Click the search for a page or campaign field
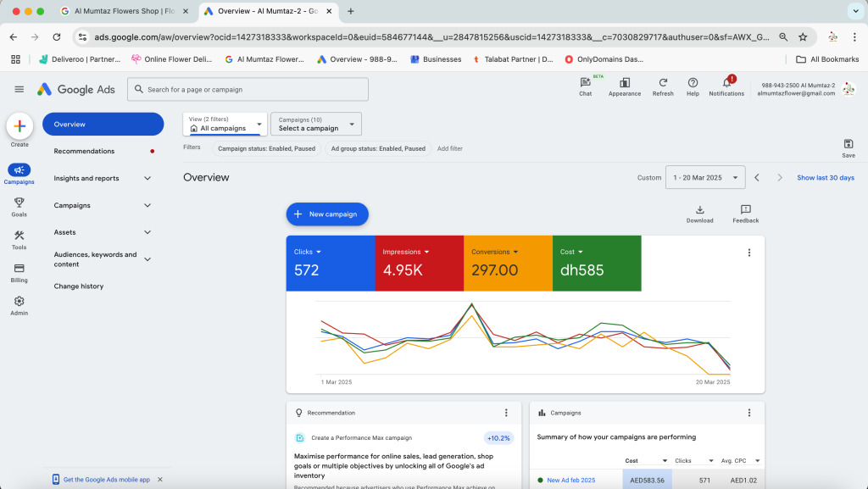Viewport: 868px width, 489px height. tap(248, 89)
